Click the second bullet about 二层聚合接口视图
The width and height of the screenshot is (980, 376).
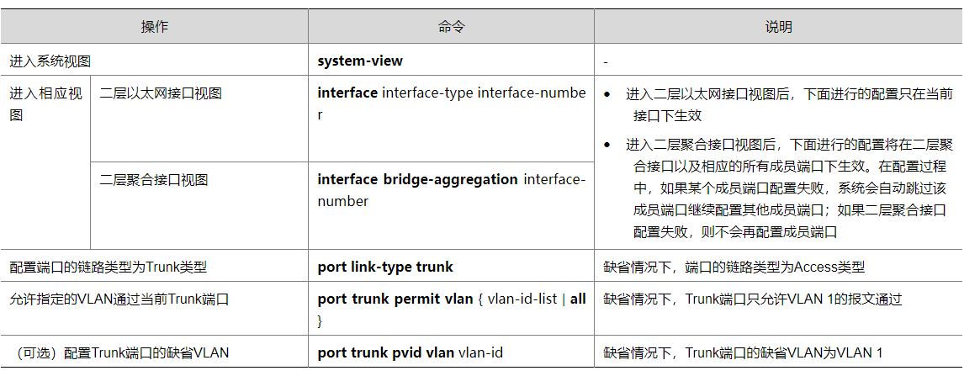[x=788, y=188]
